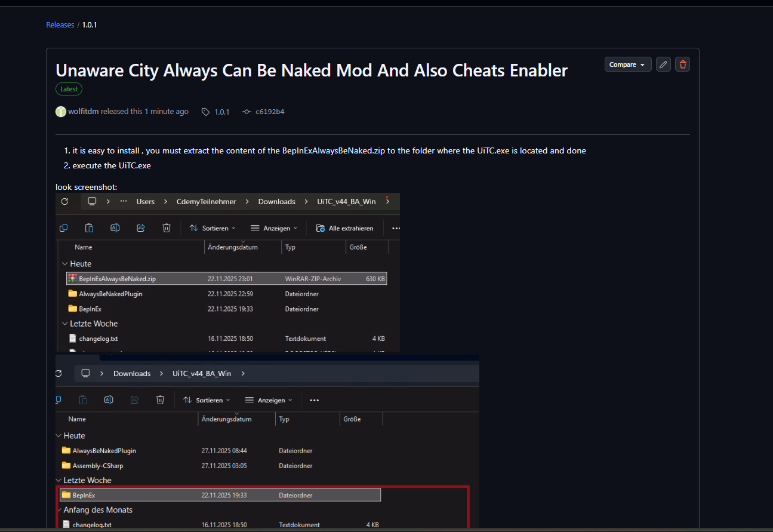This screenshot has width=773, height=532.
Task: Edit the release with the pencil icon
Action: [x=663, y=64]
